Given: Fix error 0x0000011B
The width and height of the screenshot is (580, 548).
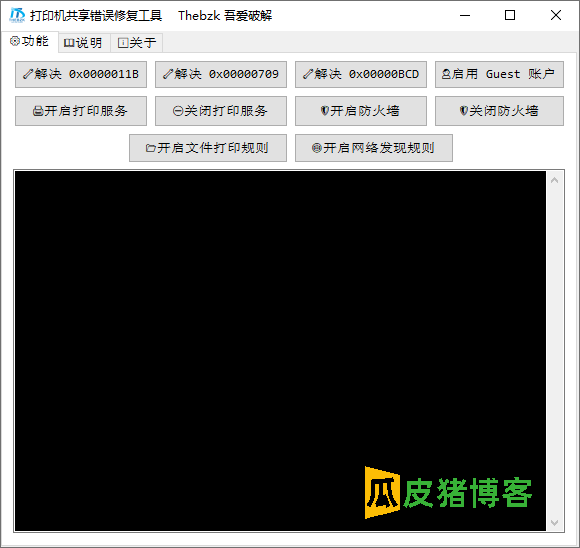Looking at the screenshot, I should pyautogui.click(x=81, y=74).
